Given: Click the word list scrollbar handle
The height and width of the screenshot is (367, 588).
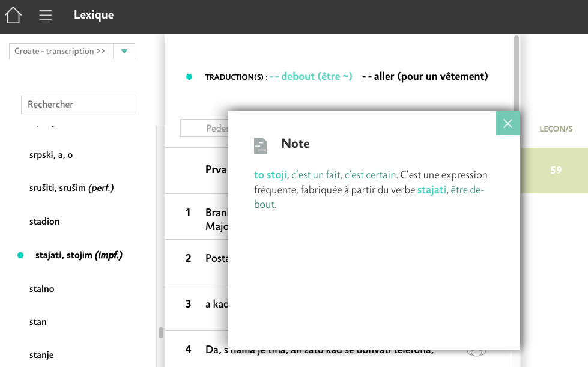Looking at the screenshot, I should click(x=160, y=332).
